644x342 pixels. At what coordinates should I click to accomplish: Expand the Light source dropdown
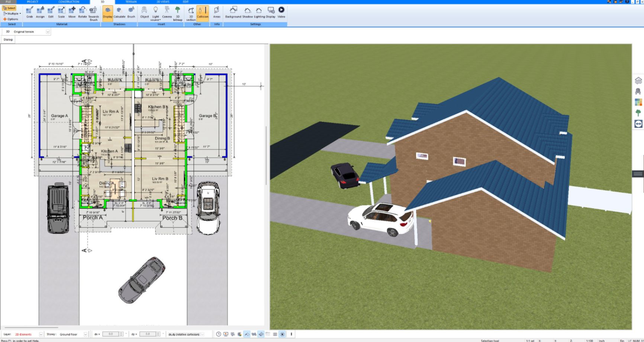tap(155, 13)
